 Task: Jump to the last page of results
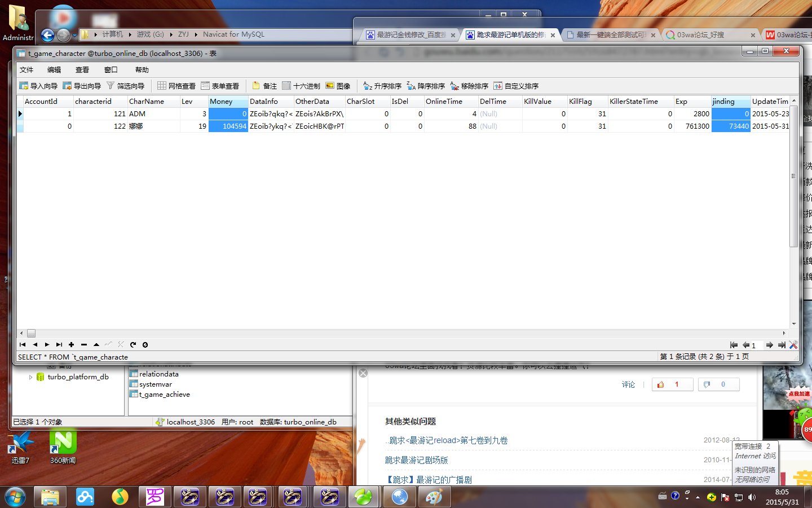click(782, 345)
